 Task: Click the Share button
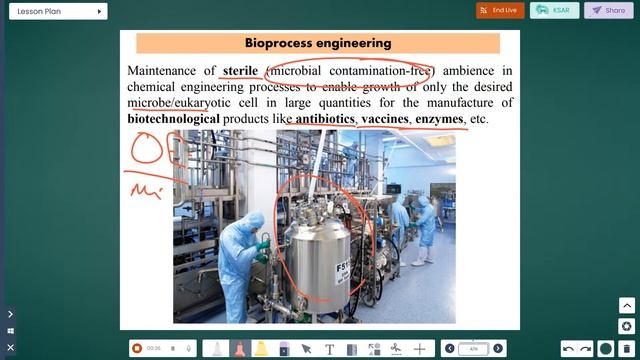pyautogui.click(x=609, y=10)
